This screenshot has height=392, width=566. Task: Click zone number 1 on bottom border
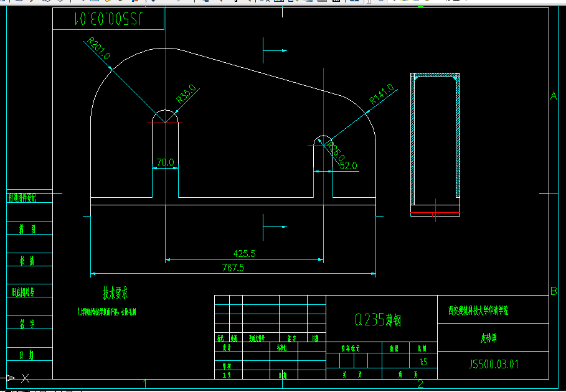click(x=144, y=384)
